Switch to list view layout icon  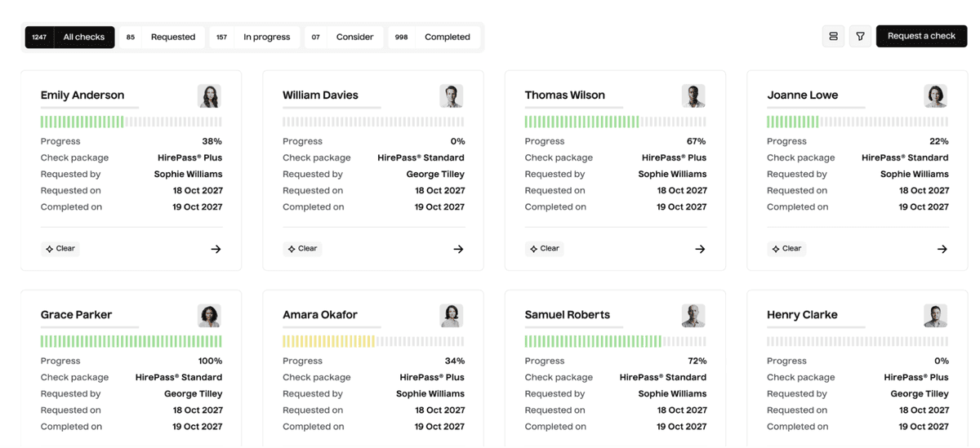(x=833, y=37)
